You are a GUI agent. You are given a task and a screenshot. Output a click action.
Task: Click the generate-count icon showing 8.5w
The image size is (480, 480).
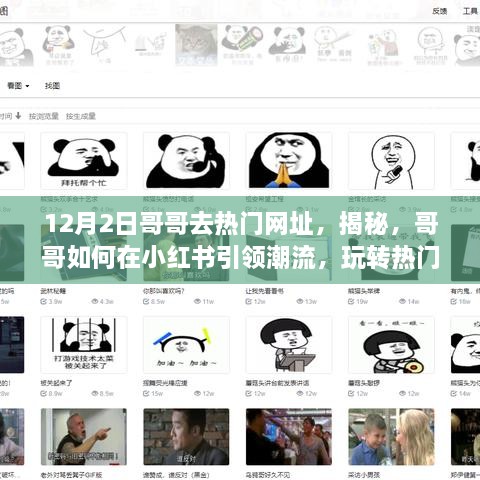point(146,301)
